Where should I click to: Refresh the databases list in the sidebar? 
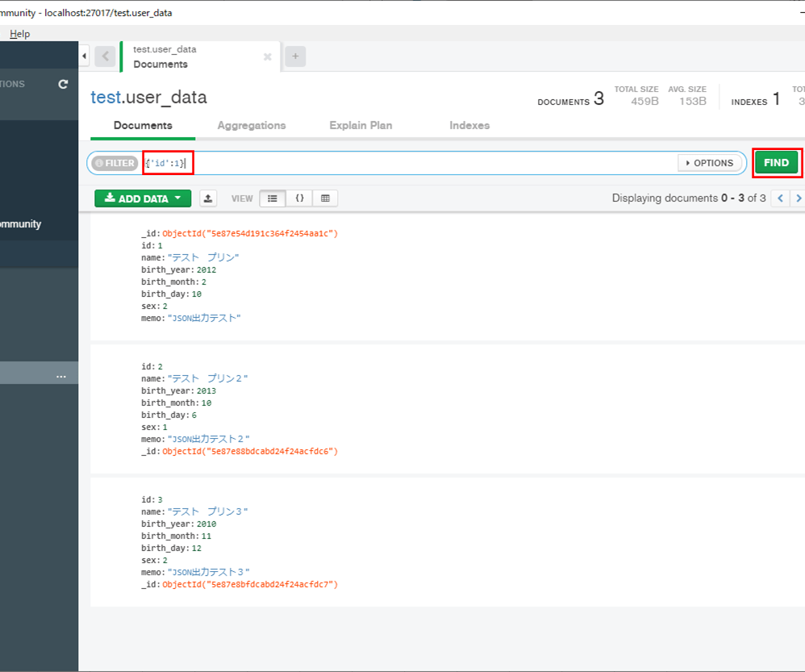(x=63, y=83)
